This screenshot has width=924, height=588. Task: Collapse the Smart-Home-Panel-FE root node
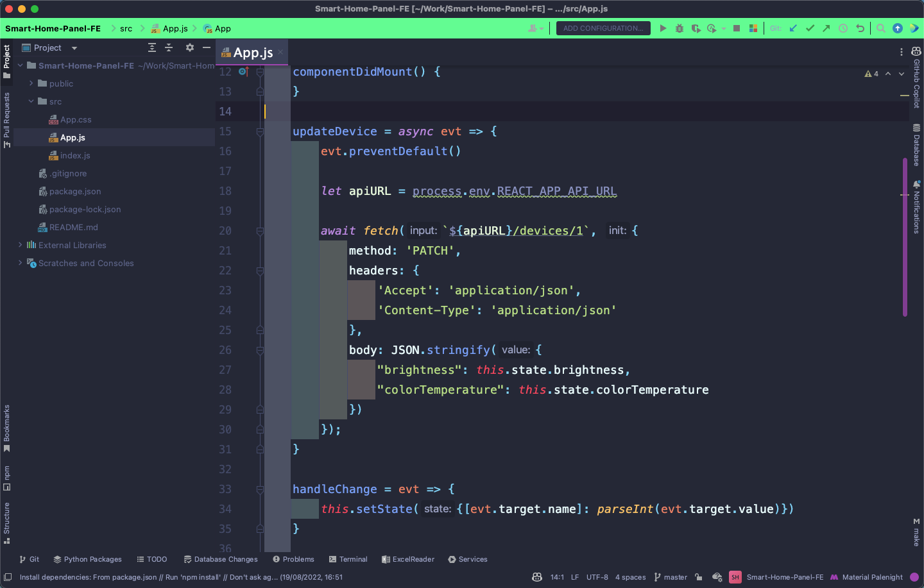21,65
